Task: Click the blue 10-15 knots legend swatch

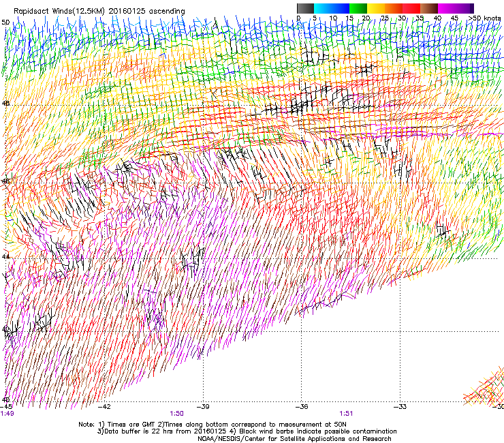Action: pyautogui.click(x=341, y=8)
